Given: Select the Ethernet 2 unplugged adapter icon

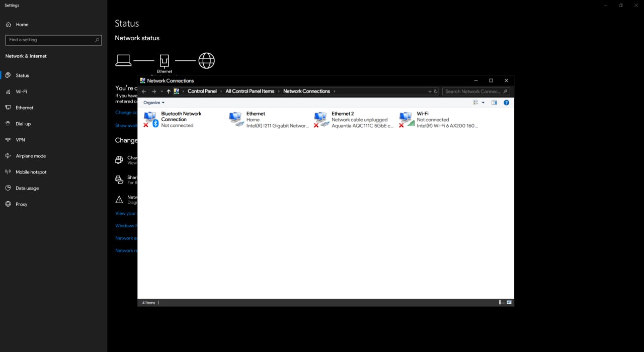Looking at the screenshot, I should [321, 119].
